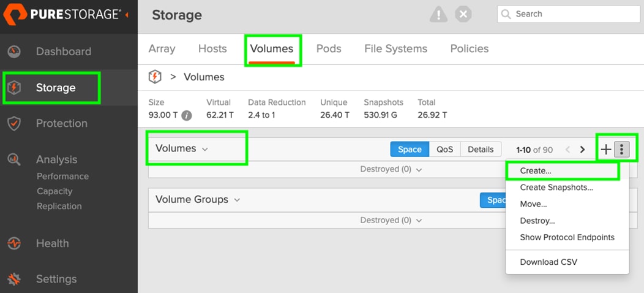This screenshot has width=644, height=293.
Task: Click the size info icon
Action: (x=187, y=115)
